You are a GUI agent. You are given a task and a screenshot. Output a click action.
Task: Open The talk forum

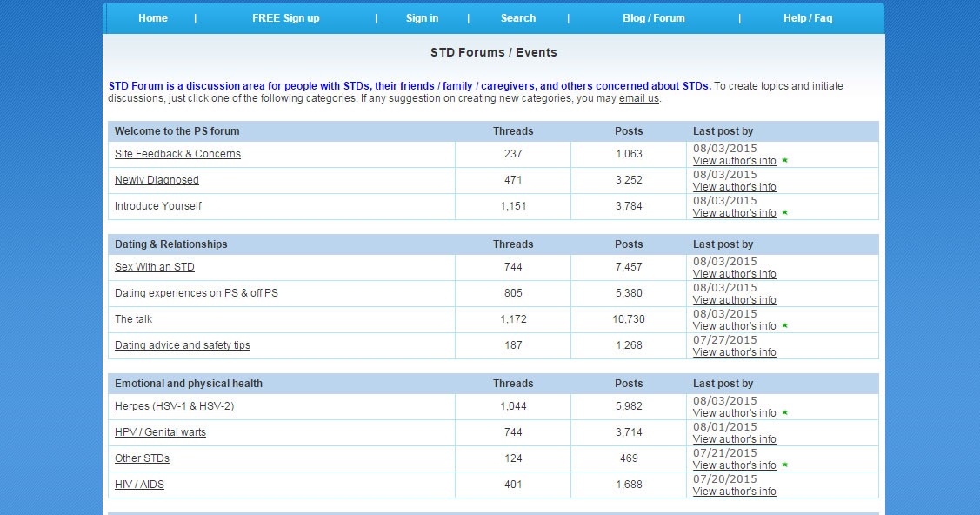coord(133,319)
